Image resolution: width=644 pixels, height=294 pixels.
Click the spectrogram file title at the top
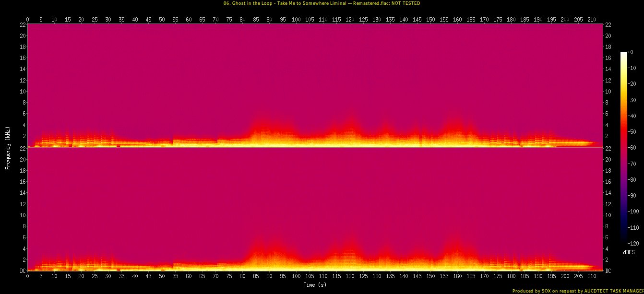coord(322,3)
